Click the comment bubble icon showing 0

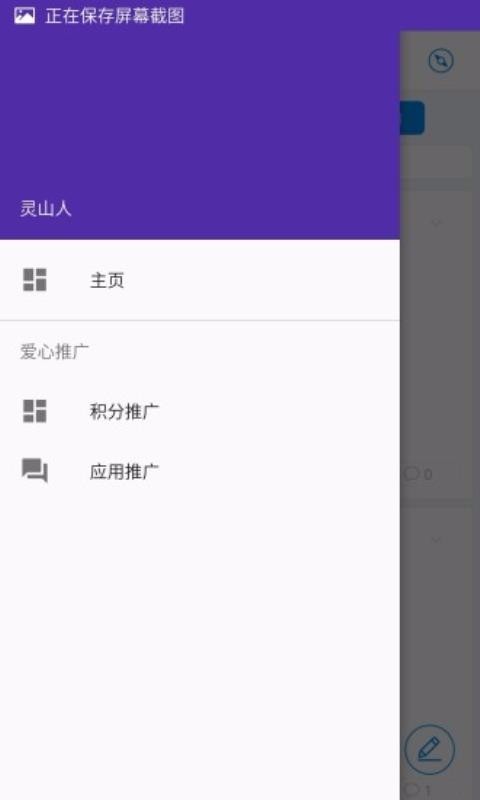412,474
